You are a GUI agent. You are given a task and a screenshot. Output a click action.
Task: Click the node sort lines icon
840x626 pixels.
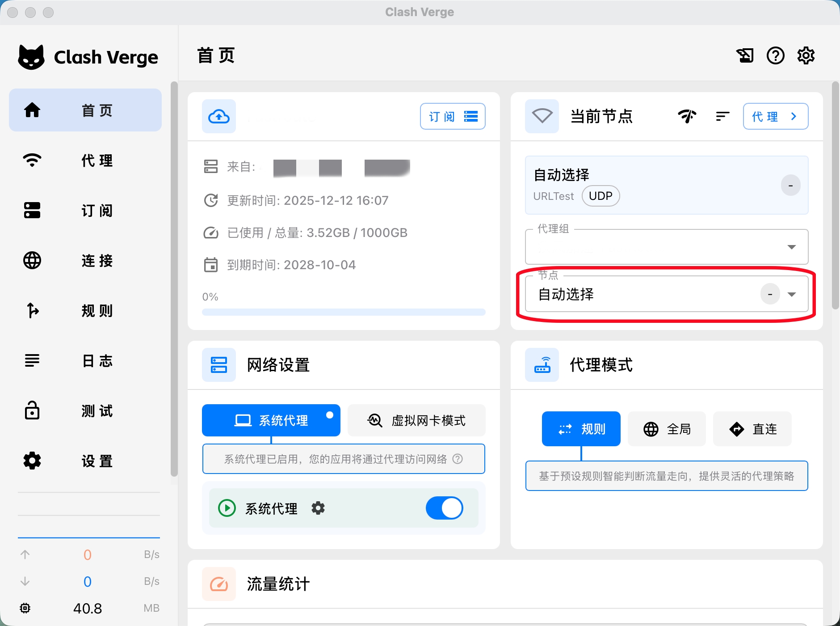[x=722, y=116]
